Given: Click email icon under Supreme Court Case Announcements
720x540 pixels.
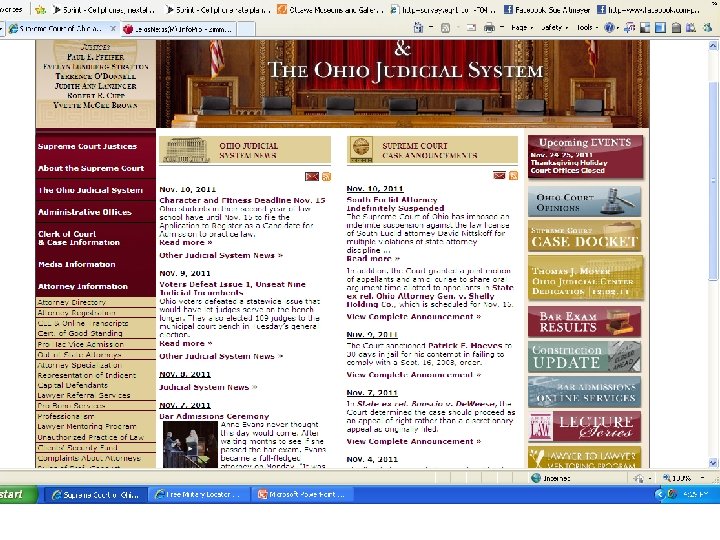Looking at the screenshot, I should tap(499, 175).
